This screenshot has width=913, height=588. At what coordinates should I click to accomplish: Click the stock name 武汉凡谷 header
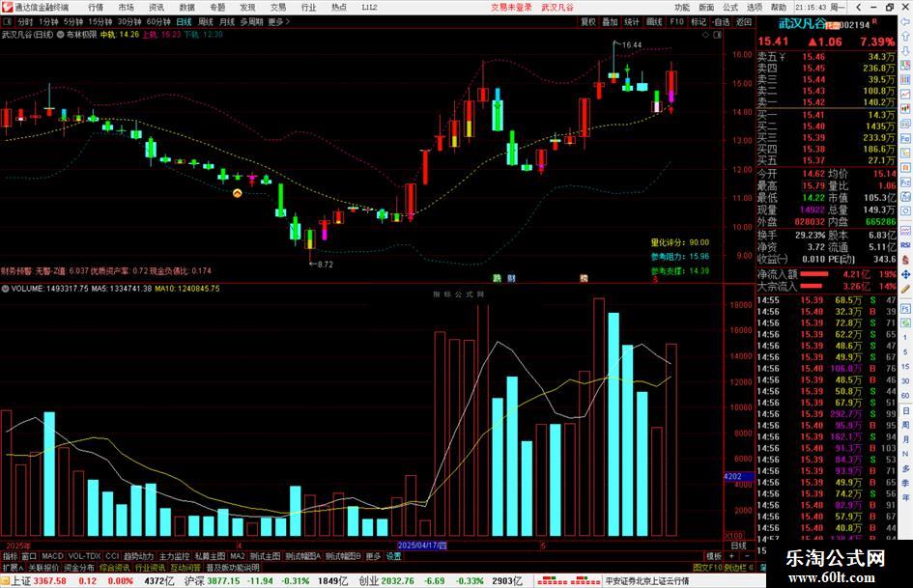(802, 24)
